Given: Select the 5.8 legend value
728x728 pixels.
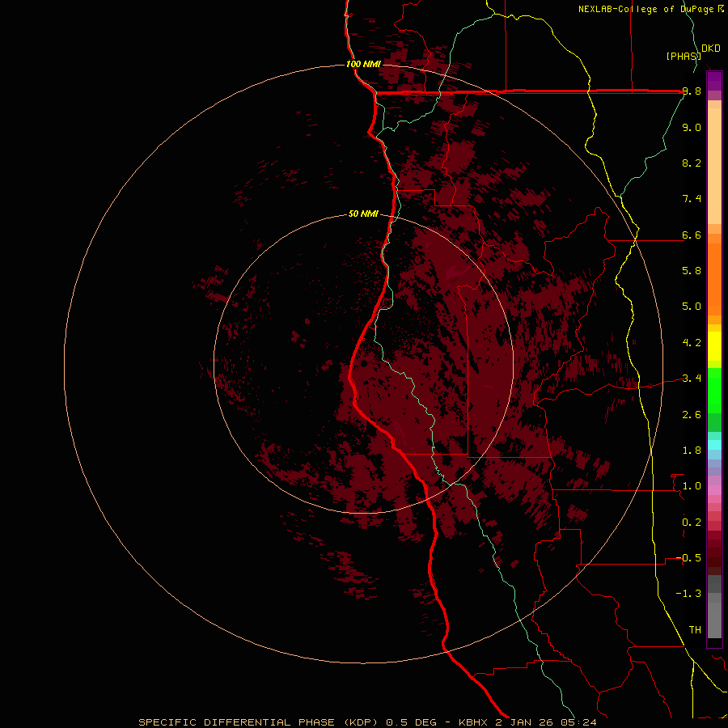Looking at the screenshot, I should 692,271.
